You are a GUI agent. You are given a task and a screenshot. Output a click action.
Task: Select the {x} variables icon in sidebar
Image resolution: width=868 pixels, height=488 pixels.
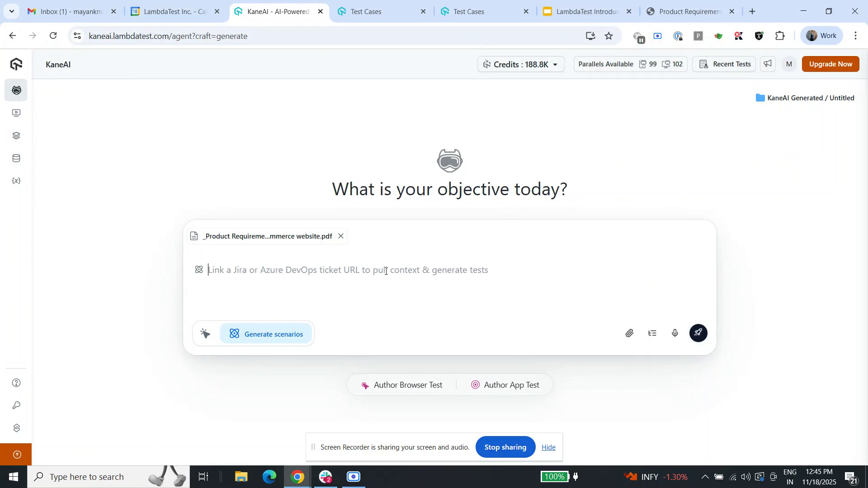tap(16, 180)
